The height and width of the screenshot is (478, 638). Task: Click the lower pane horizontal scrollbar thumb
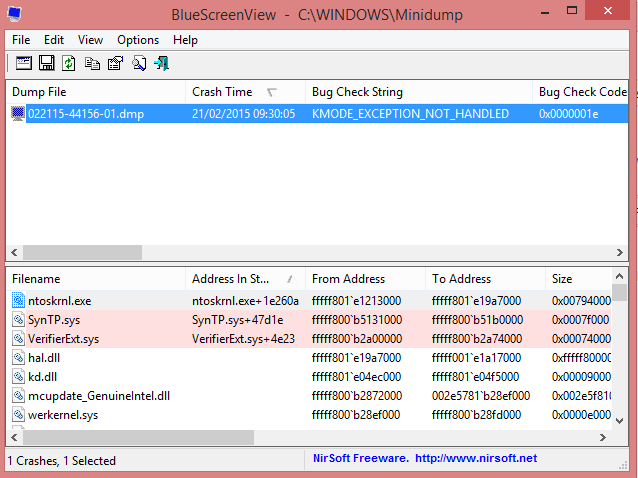click(138, 437)
